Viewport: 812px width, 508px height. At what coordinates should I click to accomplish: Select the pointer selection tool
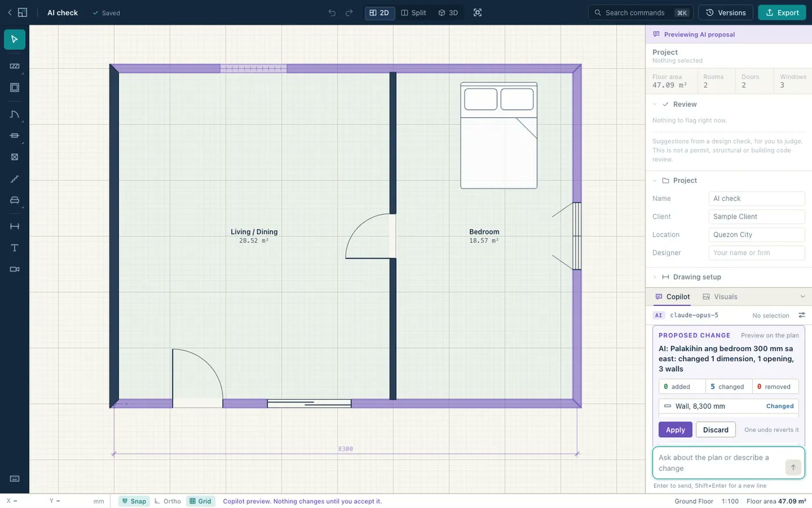(14, 39)
